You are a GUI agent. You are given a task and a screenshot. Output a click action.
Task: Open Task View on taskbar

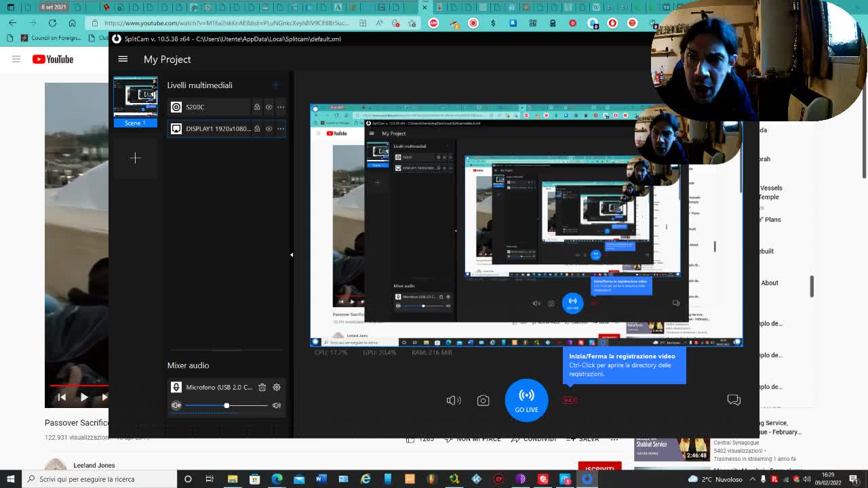click(210, 479)
